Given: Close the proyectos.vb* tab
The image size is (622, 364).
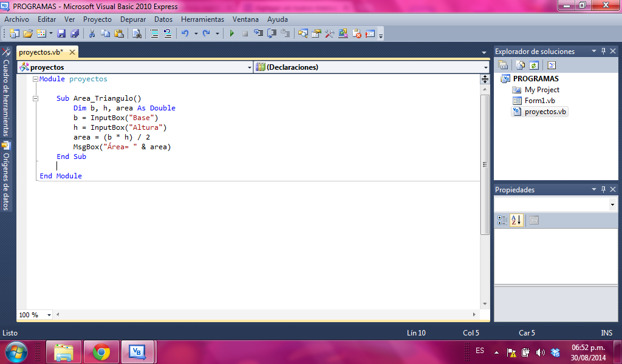Looking at the screenshot, I should 72,52.
